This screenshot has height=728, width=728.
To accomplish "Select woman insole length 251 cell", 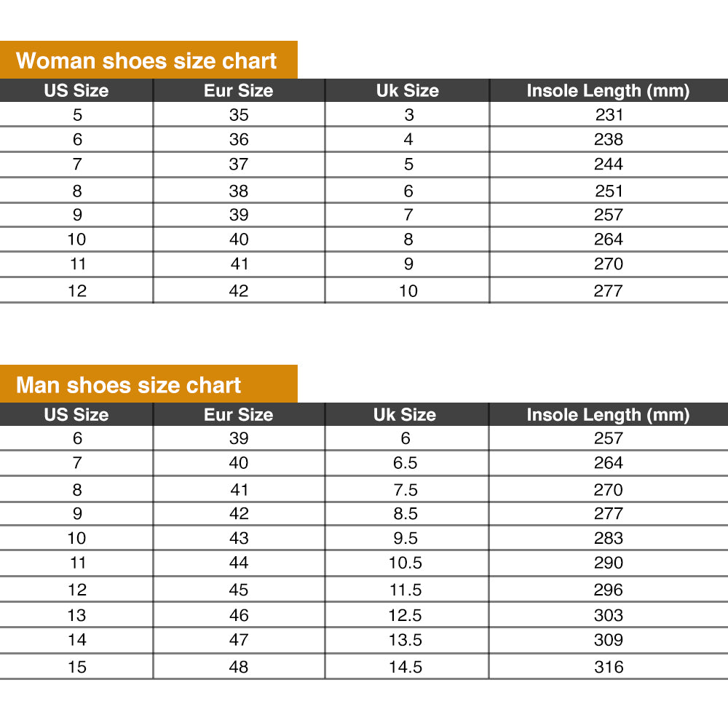I will pyautogui.click(x=609, y=191).
